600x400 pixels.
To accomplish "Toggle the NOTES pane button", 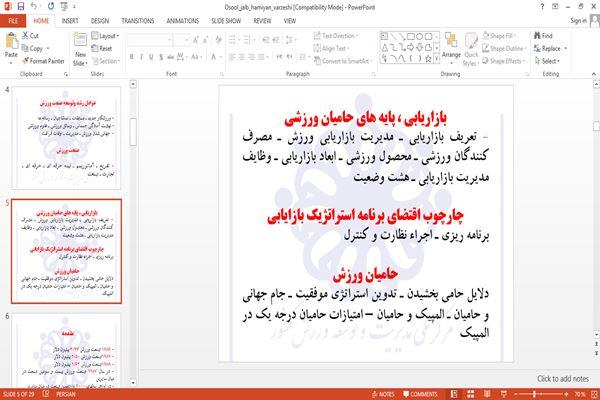I will tap(383, 394).
